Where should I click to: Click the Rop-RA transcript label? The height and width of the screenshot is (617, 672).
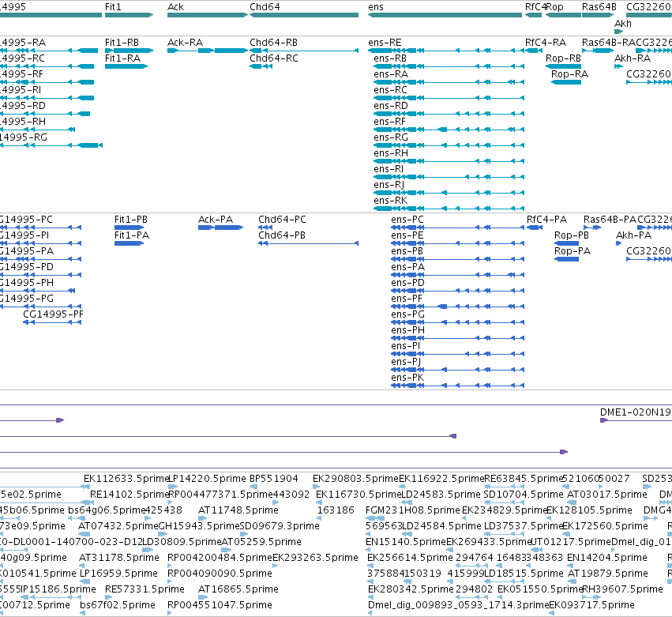point(569,74)
